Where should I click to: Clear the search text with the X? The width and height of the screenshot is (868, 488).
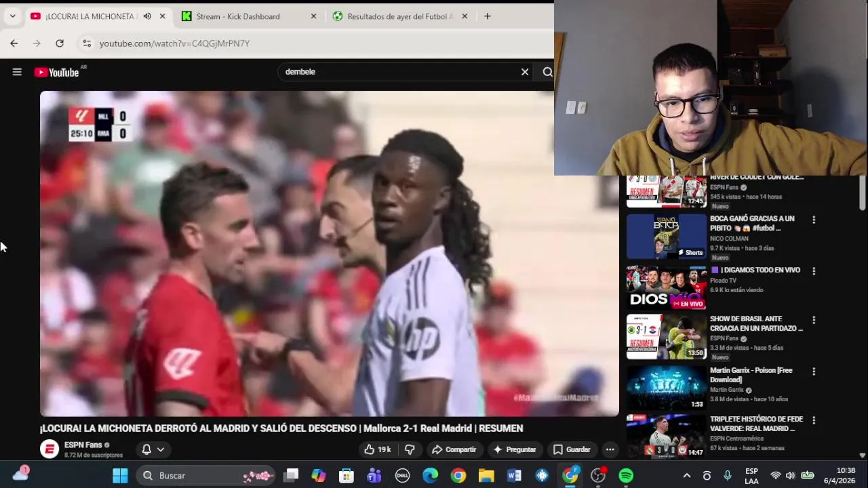click(x=525, y=72)
